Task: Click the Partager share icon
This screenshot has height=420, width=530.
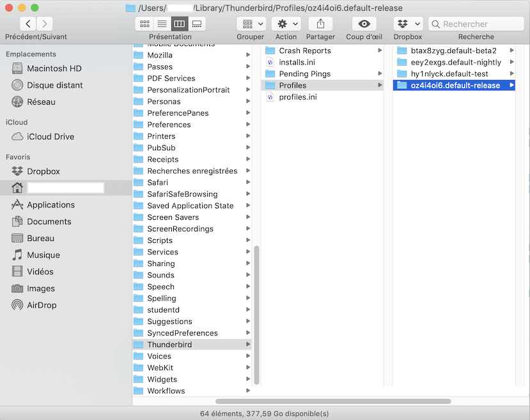Action: click(320, 24)
